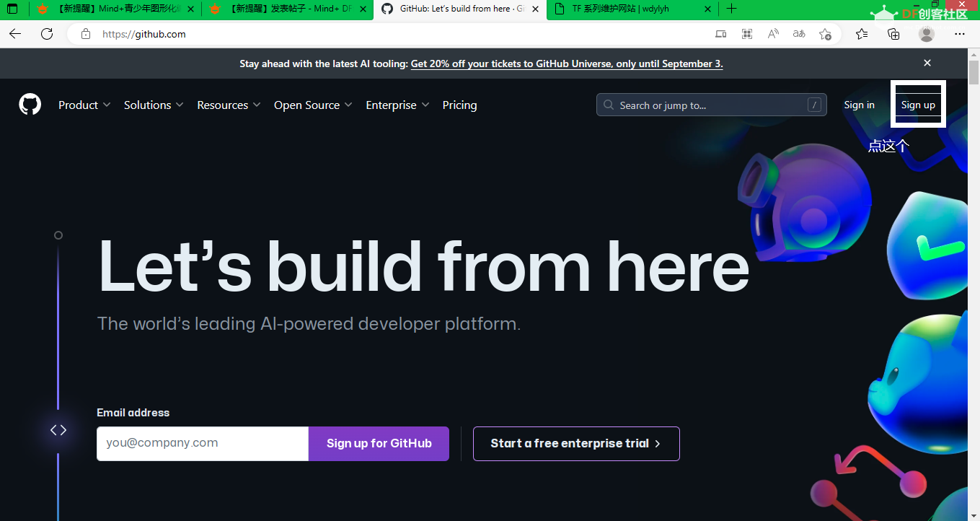The height and width of the screenshot is (521, 980).
Task: Refresh the page with the reload icon
Action: point(47,34)
